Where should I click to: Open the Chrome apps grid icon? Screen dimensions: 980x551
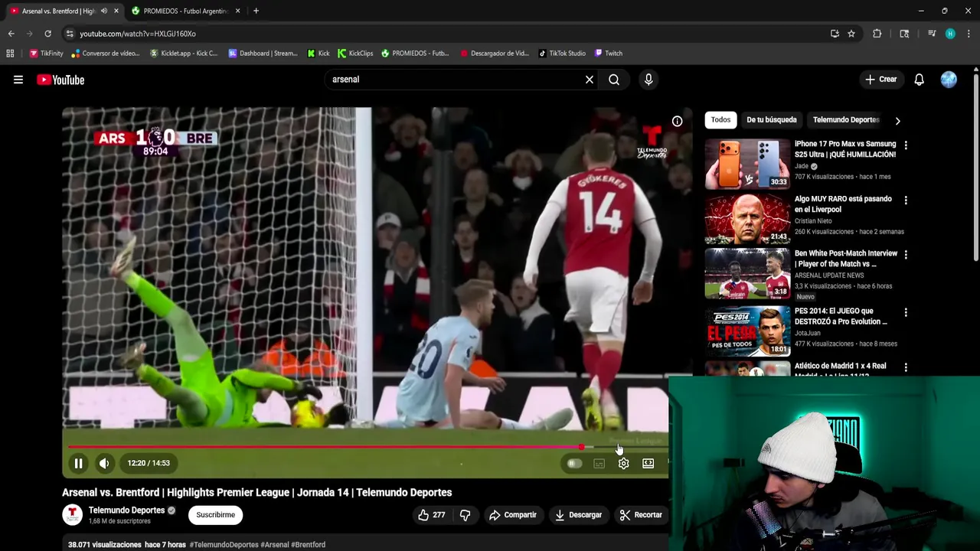click(10, 54)
